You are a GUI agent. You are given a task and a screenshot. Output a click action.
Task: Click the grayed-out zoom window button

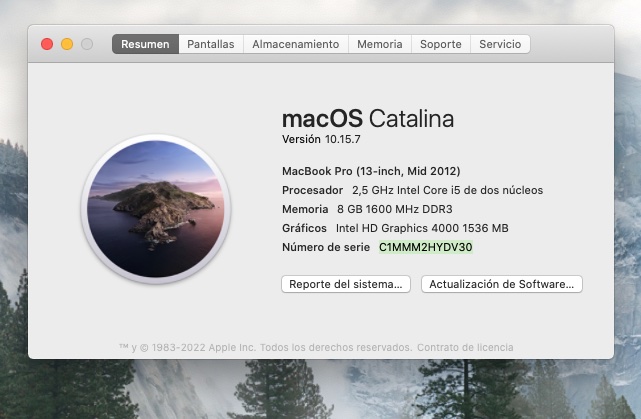pos(87,44)
